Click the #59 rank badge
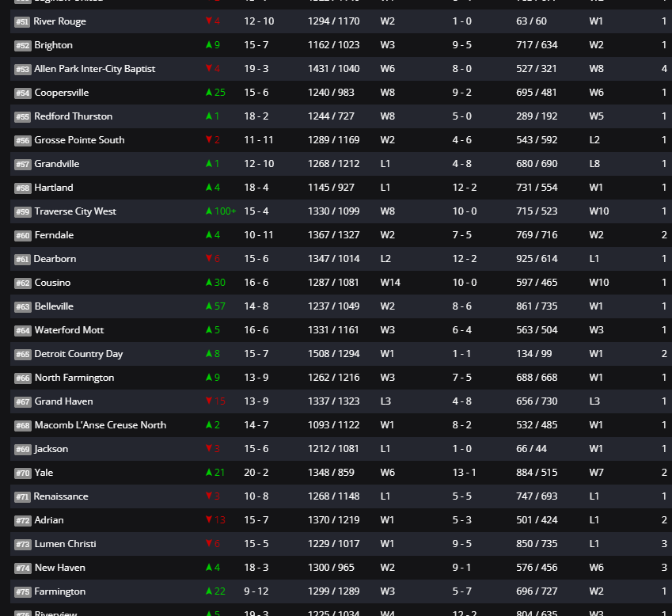Screen dimensions: 672x616 (x=22, y=211)
